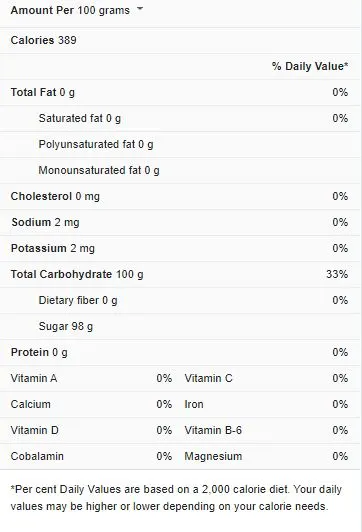Click Polyunsaturated fat 0 g entry

tap(96, 145)
